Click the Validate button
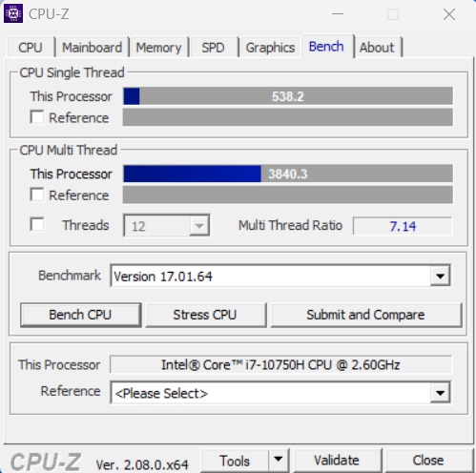The image size is (476, 473). [x=337, y=461]
